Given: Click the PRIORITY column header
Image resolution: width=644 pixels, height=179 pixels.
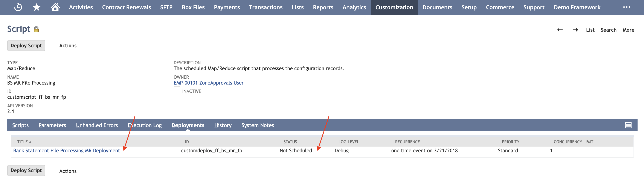Looking at the screenshot, I should click(510, 142).
